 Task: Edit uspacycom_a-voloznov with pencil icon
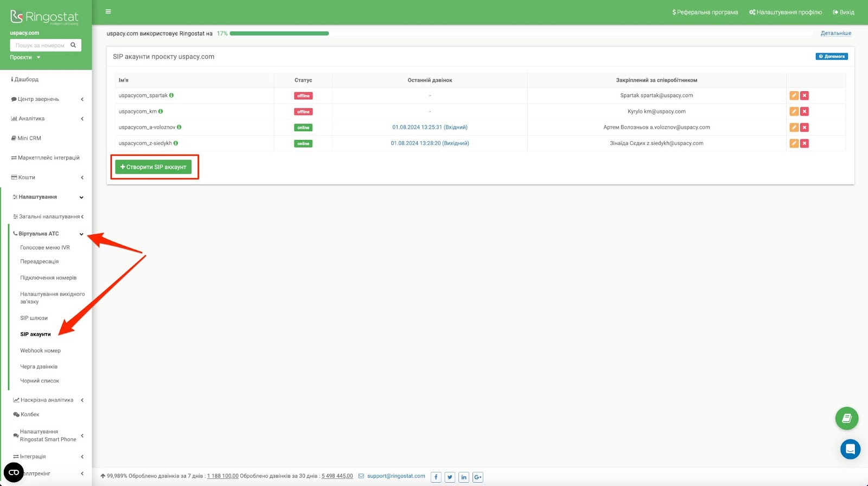(794, 127)
